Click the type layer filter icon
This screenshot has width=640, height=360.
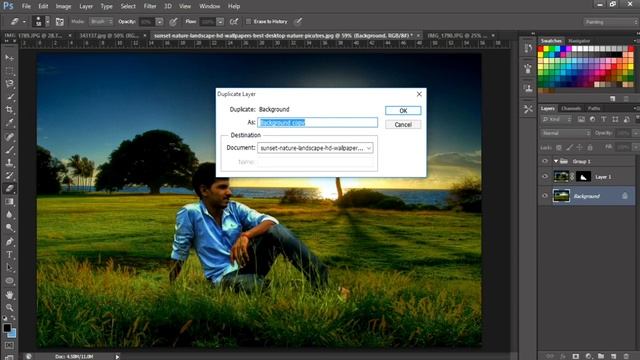(x=604, y=119)
